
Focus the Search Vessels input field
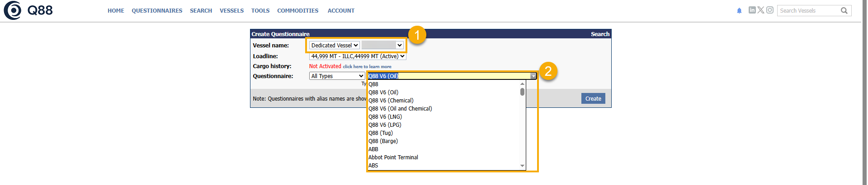point(808,10)
